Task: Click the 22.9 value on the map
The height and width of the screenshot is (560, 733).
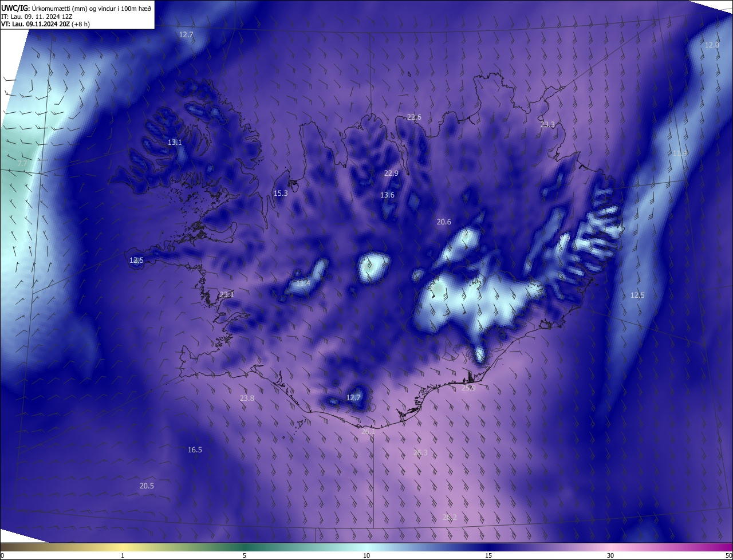Action: [x=391, y=173]
